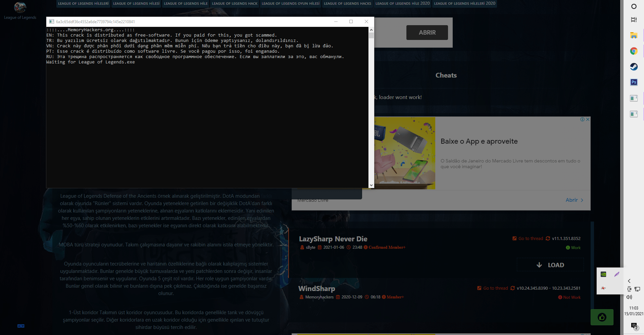This screenshot has height=335, width=644.
Task: Open Cortana search circle on taskbar
Action: (634, 6)
